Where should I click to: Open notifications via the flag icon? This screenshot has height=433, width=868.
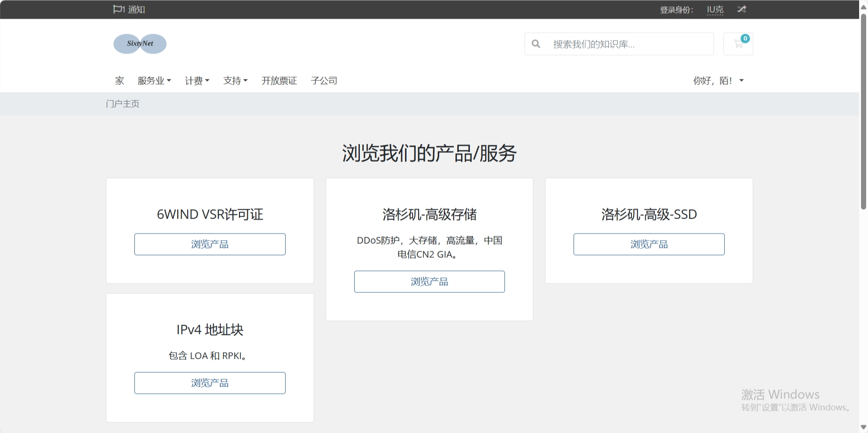117,9
